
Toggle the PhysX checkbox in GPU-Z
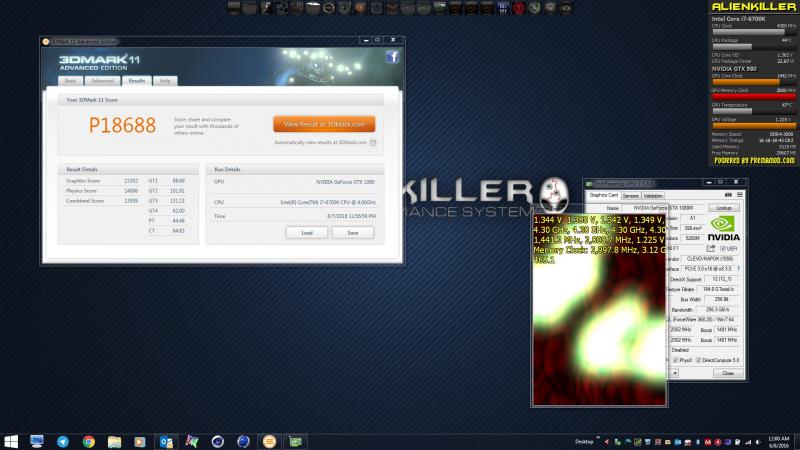[x=676, y=360]
